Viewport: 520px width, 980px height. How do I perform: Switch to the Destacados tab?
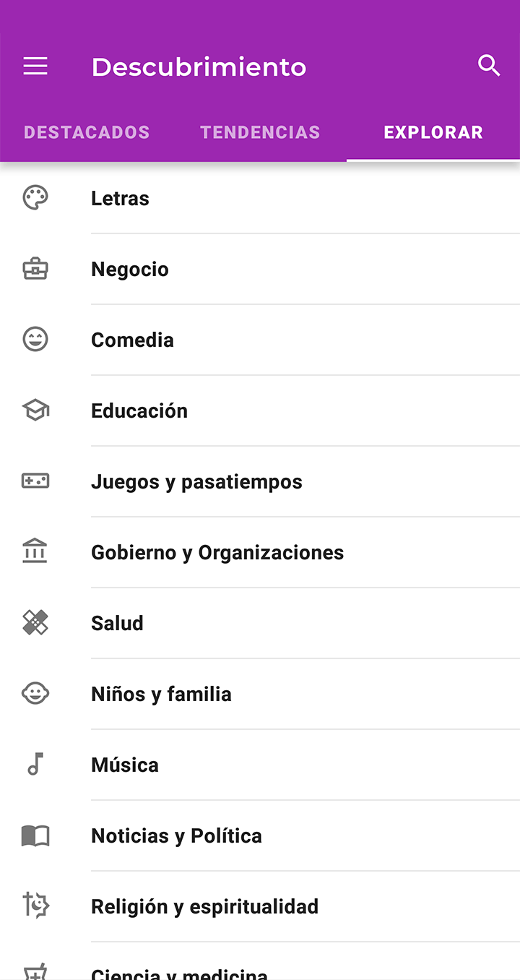click(87, 132)
